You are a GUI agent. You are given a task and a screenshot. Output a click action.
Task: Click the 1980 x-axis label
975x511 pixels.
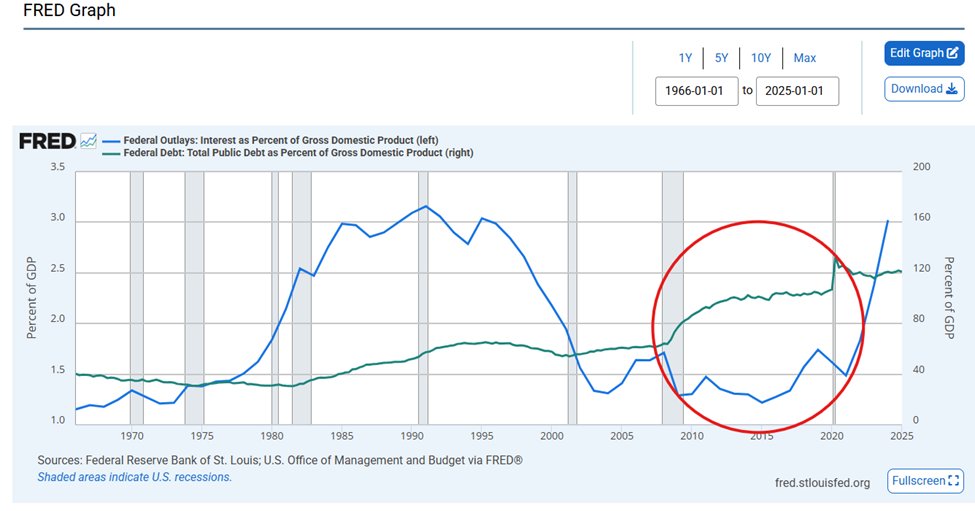coord(272,436)
